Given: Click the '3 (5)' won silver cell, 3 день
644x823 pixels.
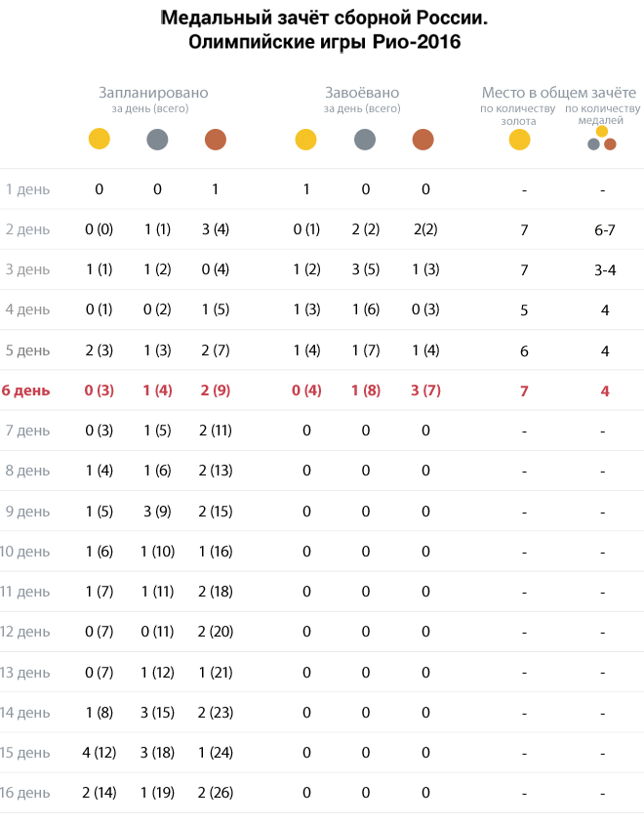Looking at the screenshot, I should point(366,269).
